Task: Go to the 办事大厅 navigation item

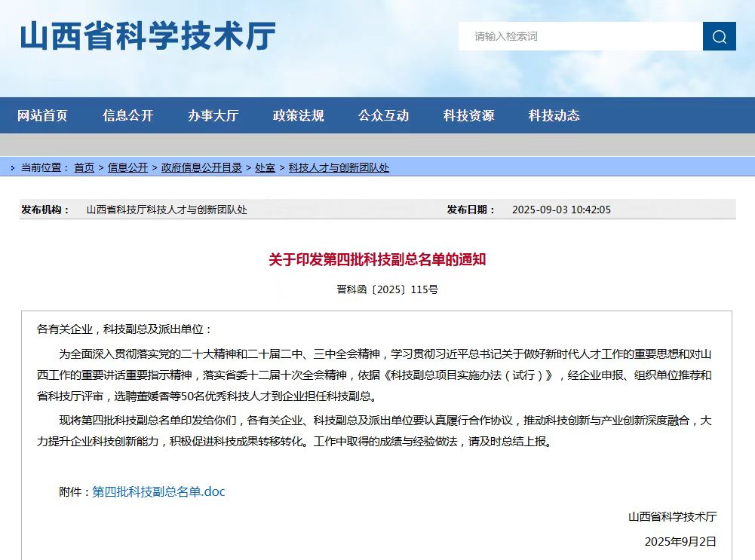Action: pos(213,115)
